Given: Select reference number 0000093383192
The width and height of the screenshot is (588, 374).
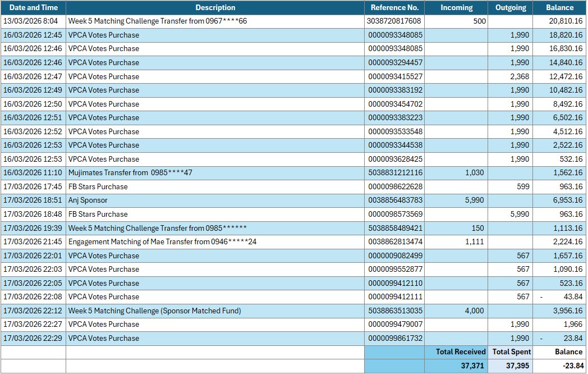Looking at the screenshot, I should pos(395,90).
